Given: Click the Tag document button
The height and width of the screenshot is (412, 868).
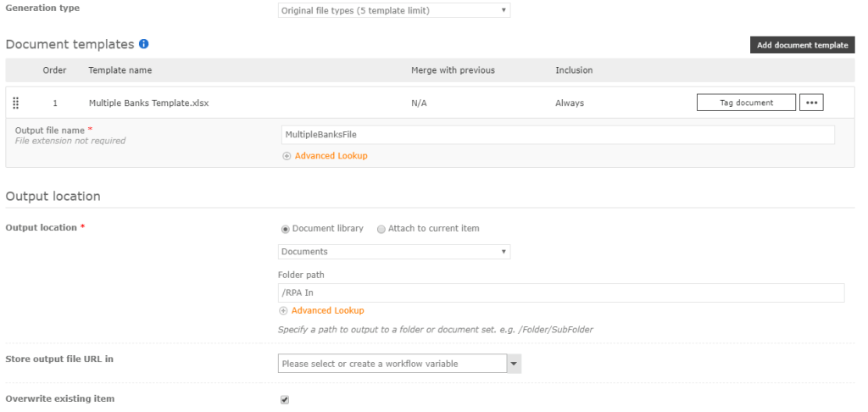Looking at the screenshot, I should point(746,103).
